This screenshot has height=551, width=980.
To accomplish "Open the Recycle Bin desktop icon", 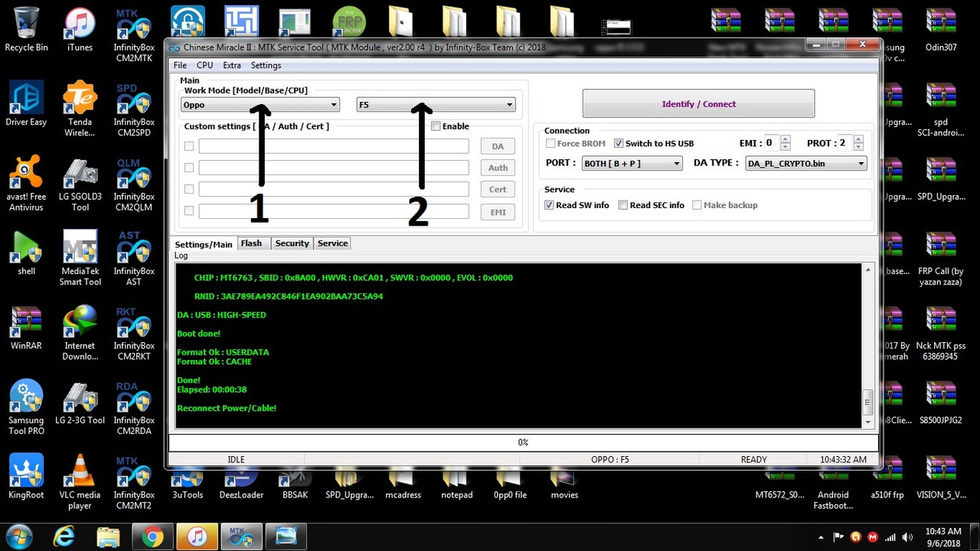I will (26, 29).
